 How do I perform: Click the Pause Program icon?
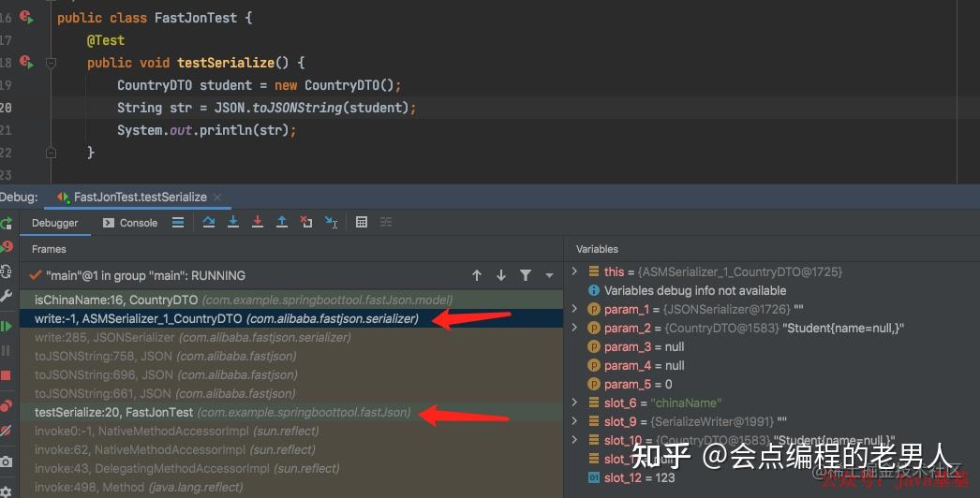(x=6, y=350)
